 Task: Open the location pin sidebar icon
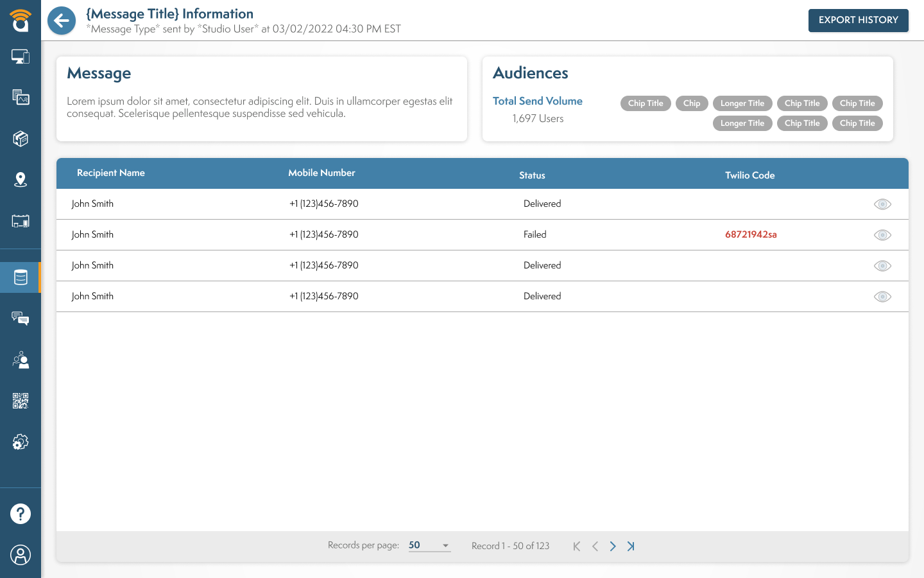[x=21, y=180]
